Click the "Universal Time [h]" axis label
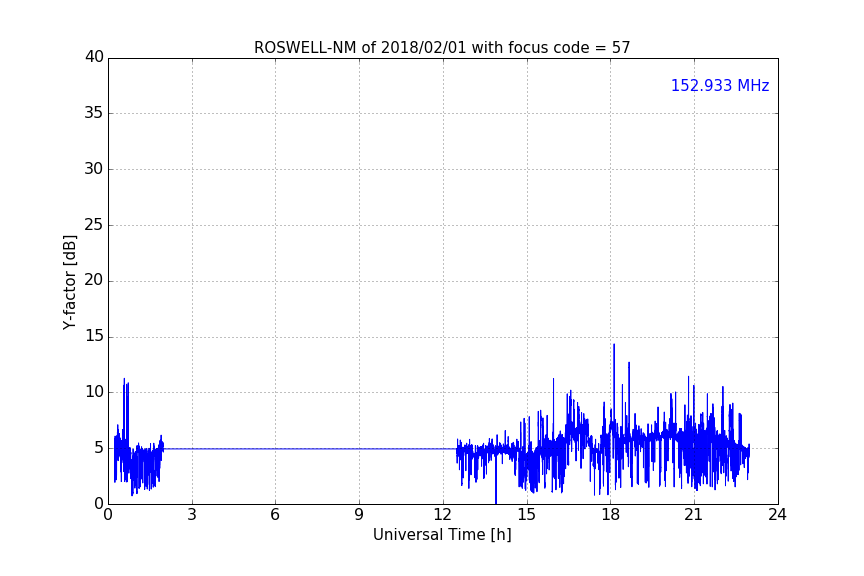The height and width of the screenshot is (576, 864). point(442,535)
